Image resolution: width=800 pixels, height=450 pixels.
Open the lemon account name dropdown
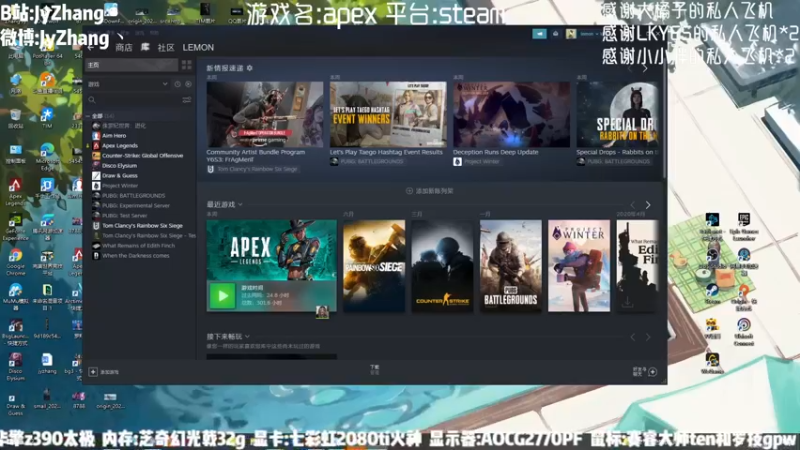click(588, 34)
